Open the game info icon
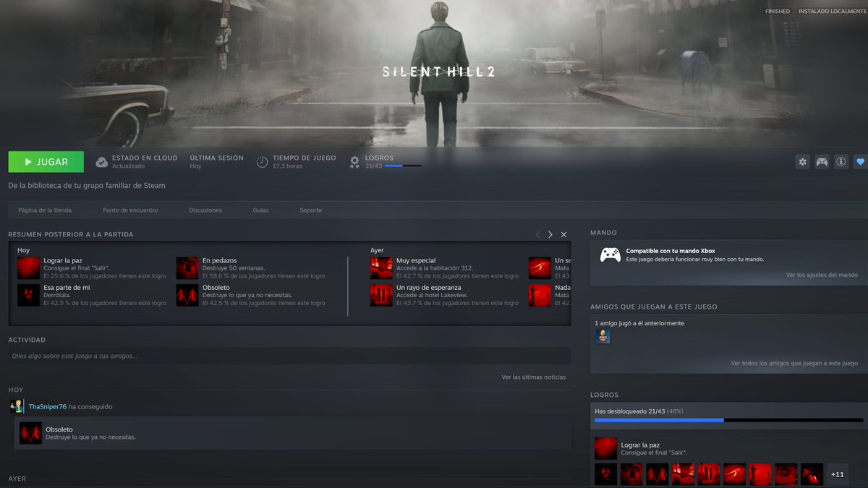This screenshot has width=868, height=488. click(x=841, y=162)
